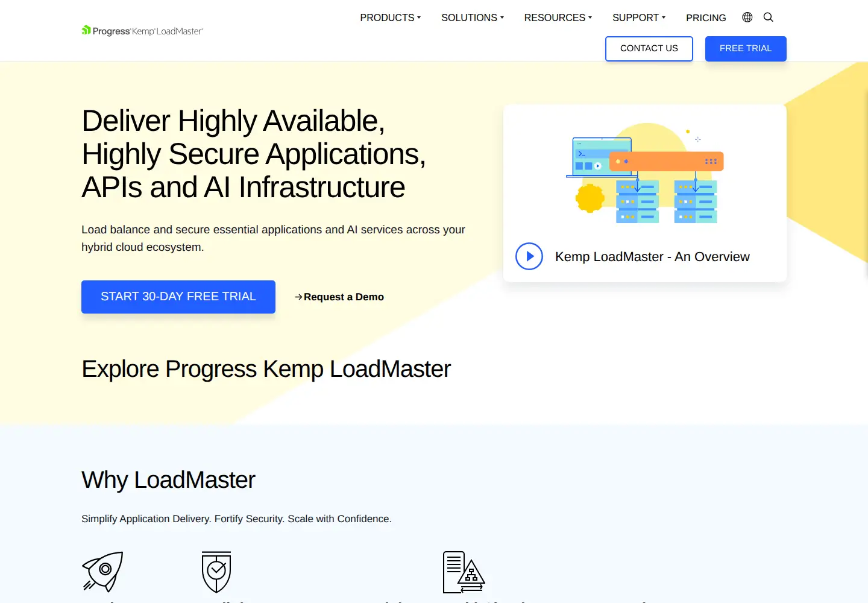The image size is (868, 603).
Task: Expand the Products menu
Action: [391, 17]
